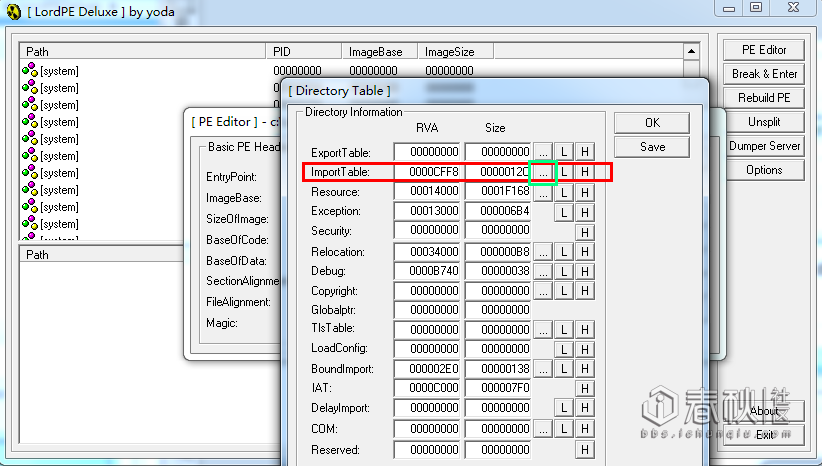
Task: Click the L button for Exception
Action: (564, 212)
